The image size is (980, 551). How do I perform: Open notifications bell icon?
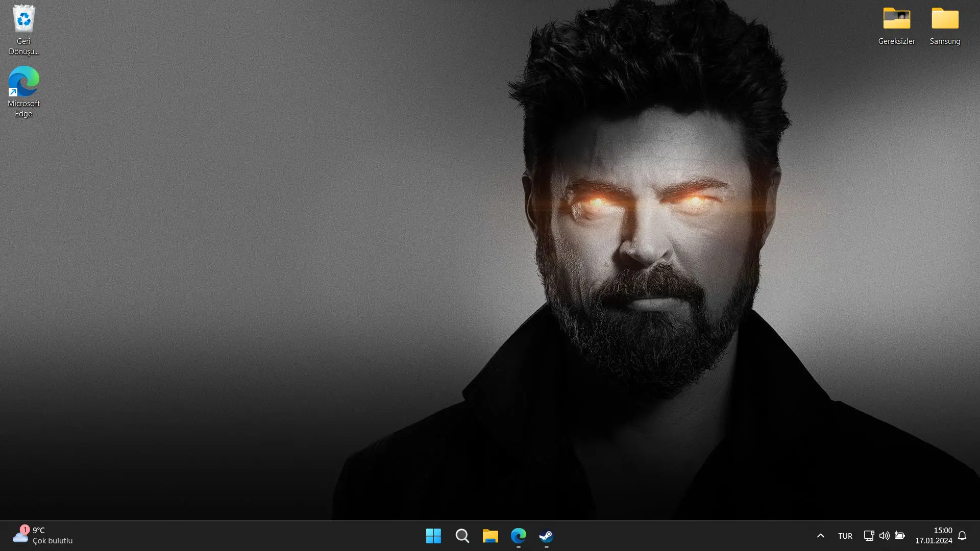962,536
